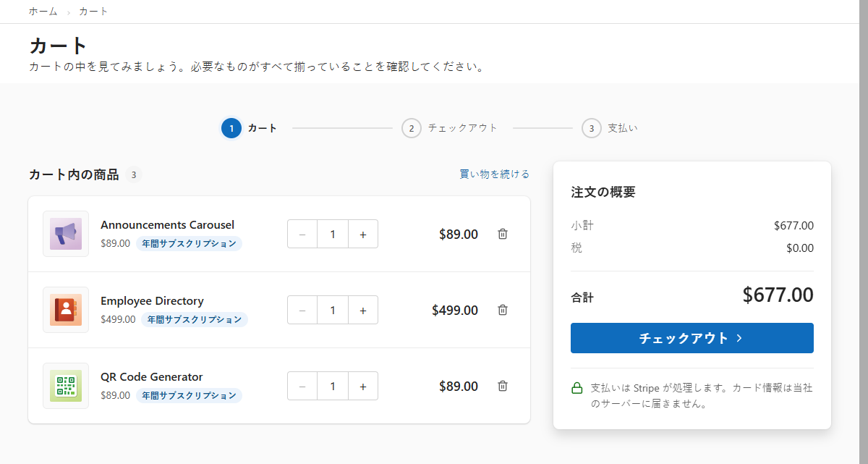This screenshot has height=464, width=868.
Task: Click Announcements Carousel quantity field
Action: 333,234
